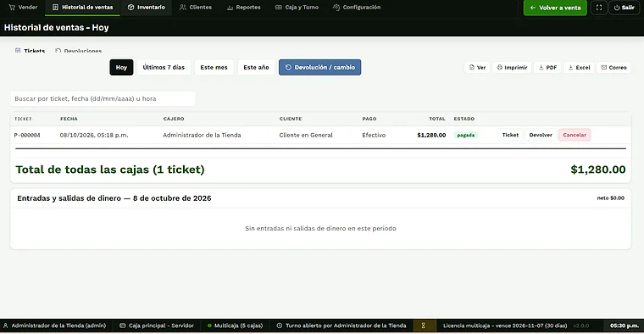Click the Imprimir toolbar button
This screenshot has height=334, width=644.
pos(512,67)
